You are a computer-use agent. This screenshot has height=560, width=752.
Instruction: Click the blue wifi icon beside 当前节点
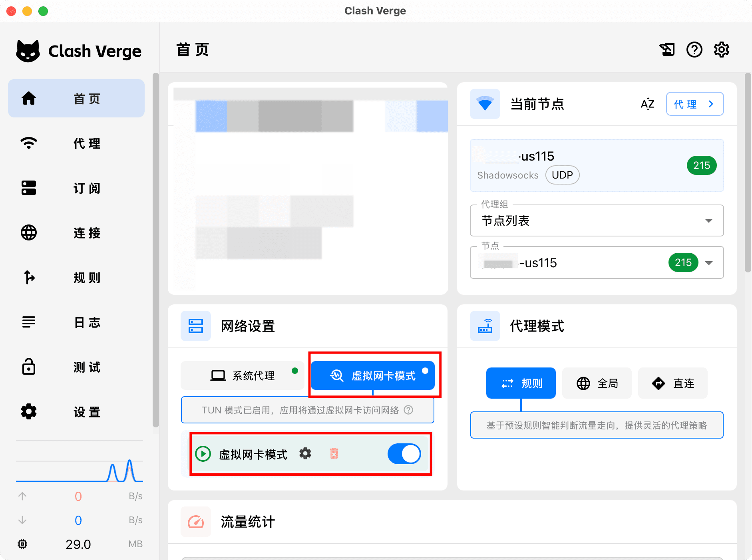click(485, 104)
